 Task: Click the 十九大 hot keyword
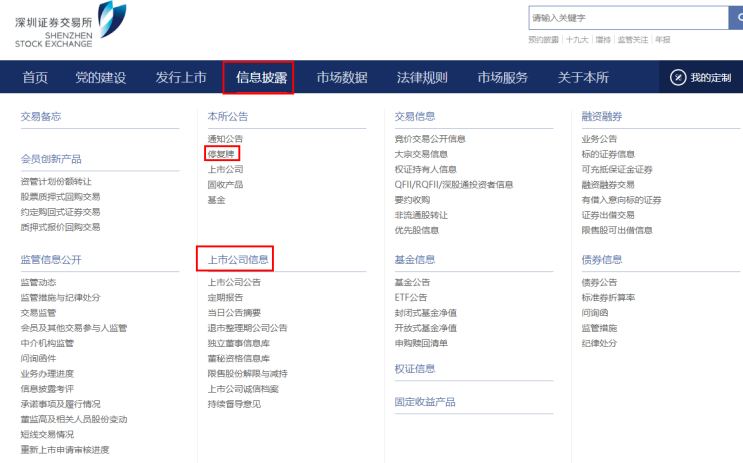(x=577, y=40)
